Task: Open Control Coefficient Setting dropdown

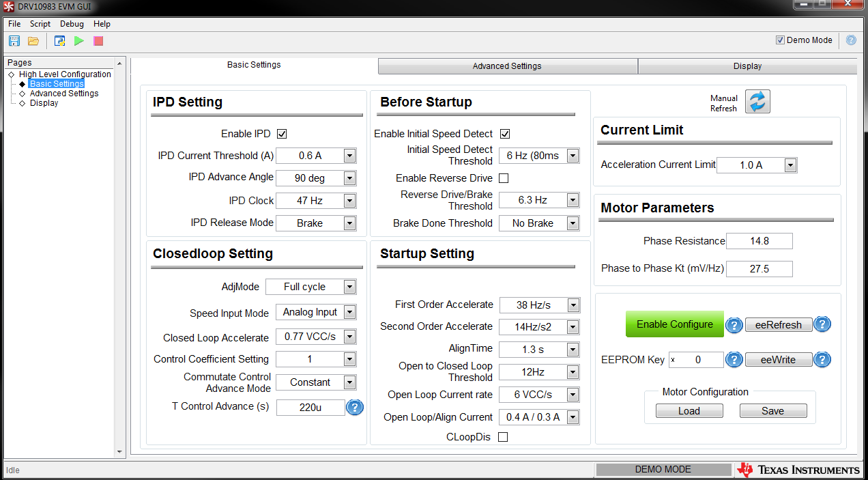Action: (x=316, y=359)
